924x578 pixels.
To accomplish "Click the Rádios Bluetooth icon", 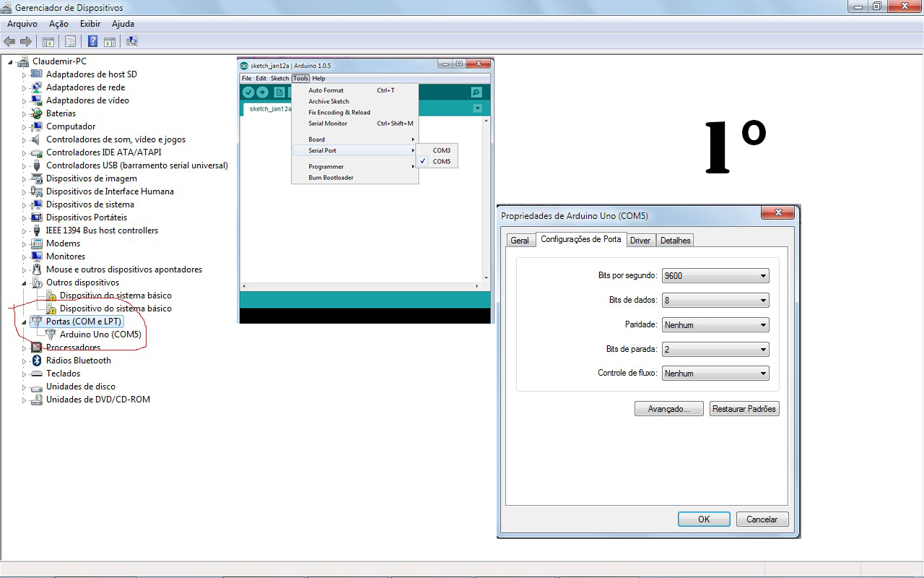I will pyautogui.click(x=37, y=361).
